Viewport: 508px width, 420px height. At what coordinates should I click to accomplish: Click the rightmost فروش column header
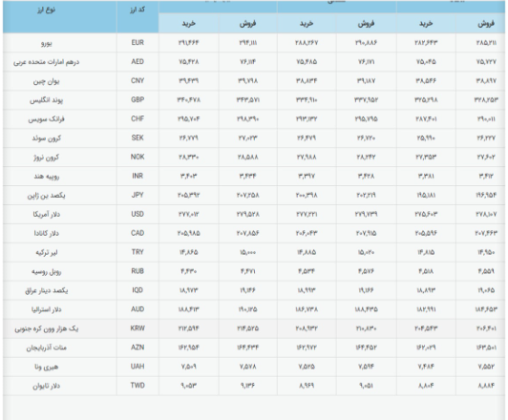point(486,23)
